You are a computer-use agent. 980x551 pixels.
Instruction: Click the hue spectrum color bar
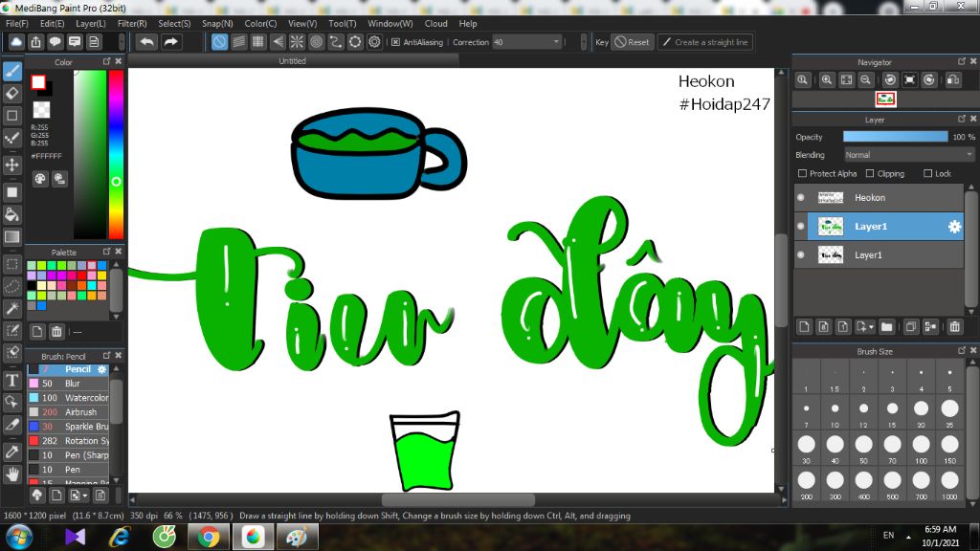[116, 154]
